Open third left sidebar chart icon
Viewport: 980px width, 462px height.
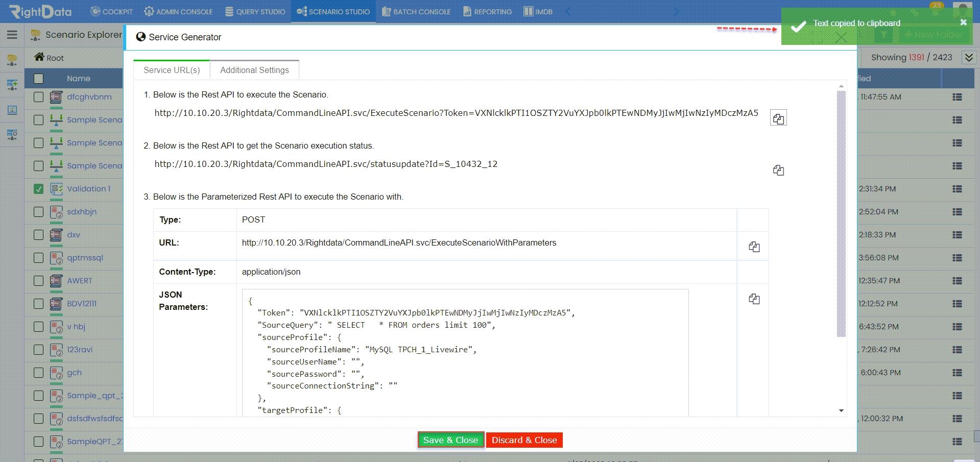coord(12,110)
